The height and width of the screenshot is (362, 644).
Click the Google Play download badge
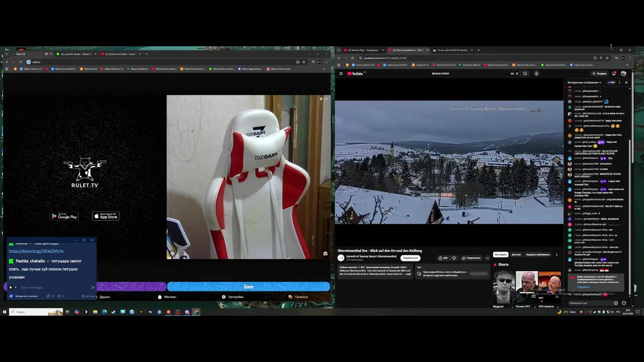[64, 216]
